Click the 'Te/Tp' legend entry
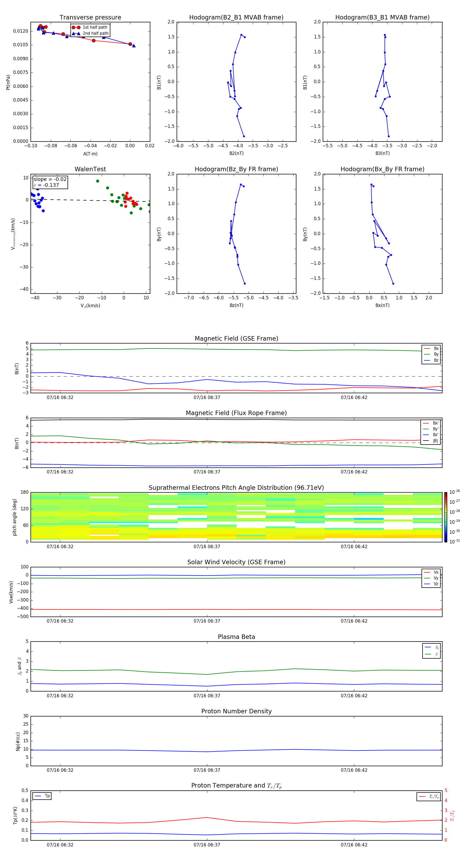Screen dimensions: 473x868 tap(429, 796)
